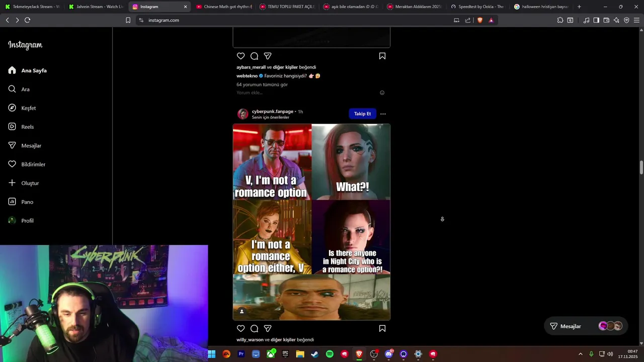Open browser main hamburger menu
The image size is (644, 362).
636,20
